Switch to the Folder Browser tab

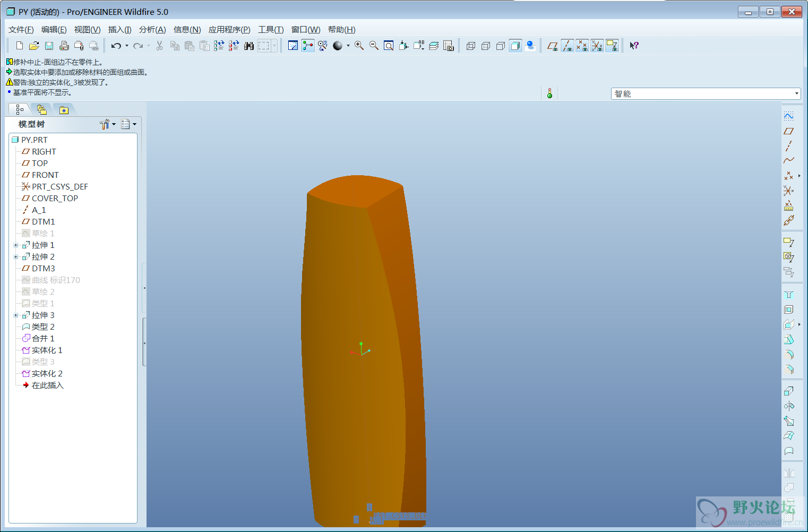click(x=42, y=110)
